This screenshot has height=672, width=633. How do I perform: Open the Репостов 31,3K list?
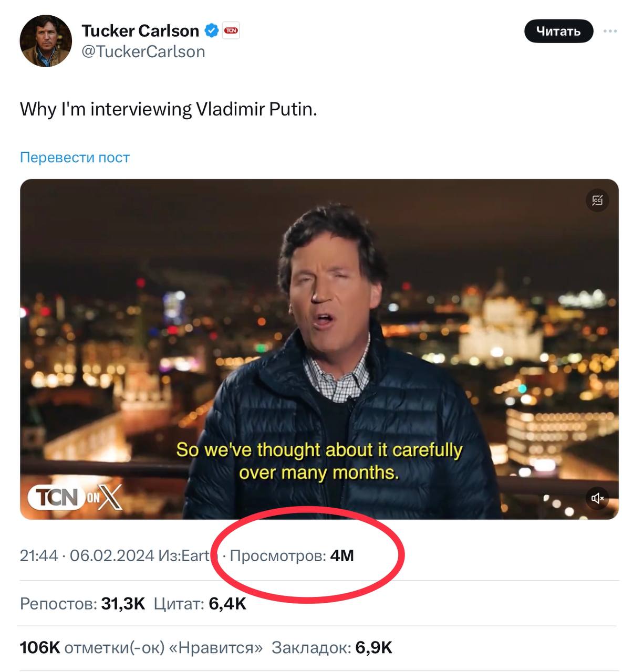pos(82,604)
